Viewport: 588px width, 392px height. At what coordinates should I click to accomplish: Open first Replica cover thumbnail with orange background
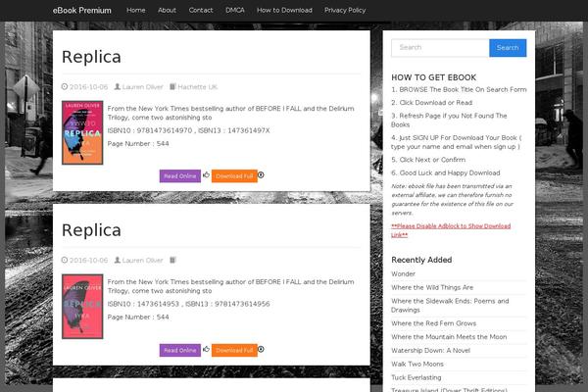[82, 132]
